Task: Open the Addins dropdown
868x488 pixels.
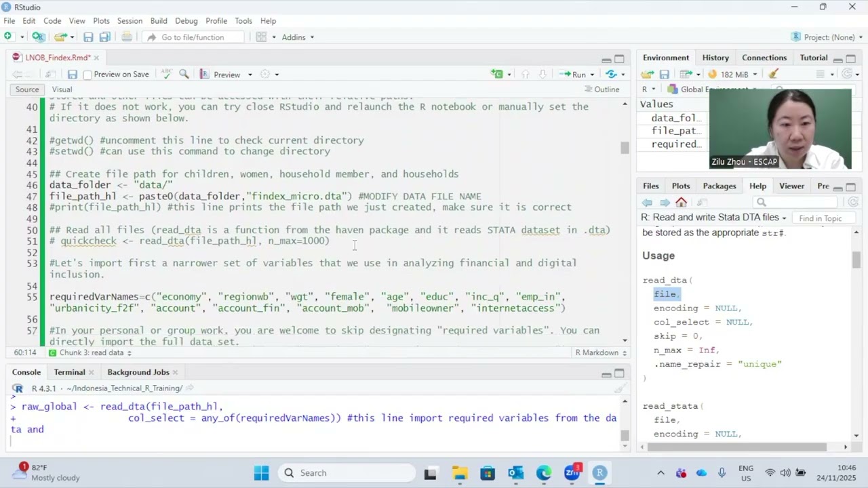Action: (x=298, y=37)
